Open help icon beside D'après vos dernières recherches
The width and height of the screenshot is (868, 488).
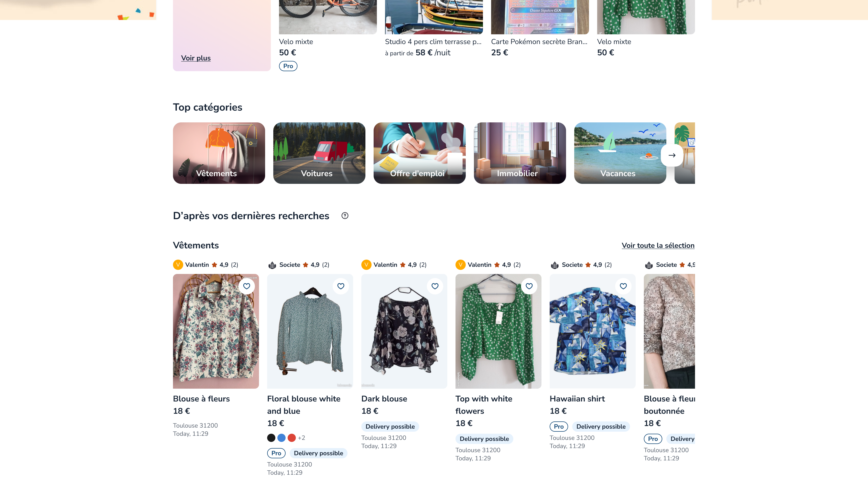[345, 216]
